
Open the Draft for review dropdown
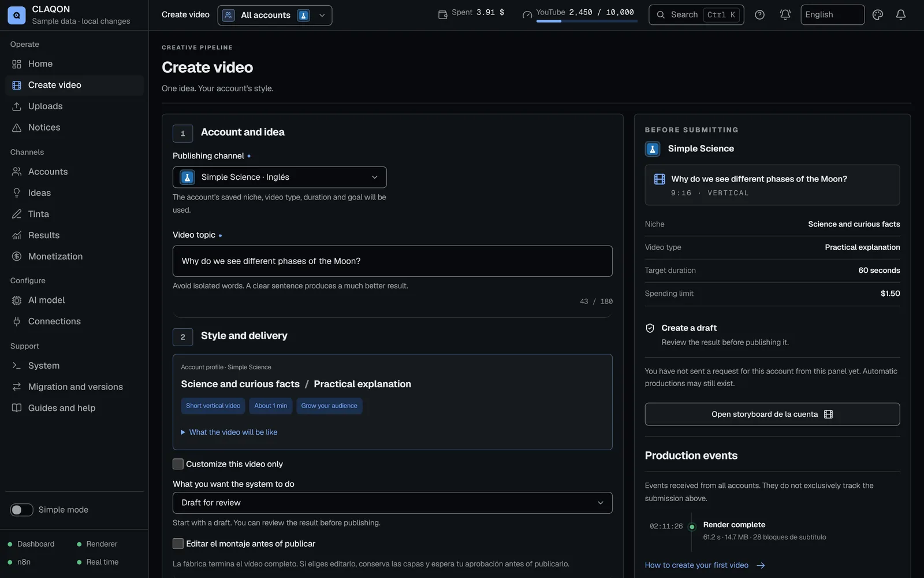click(x=393, y=503)
